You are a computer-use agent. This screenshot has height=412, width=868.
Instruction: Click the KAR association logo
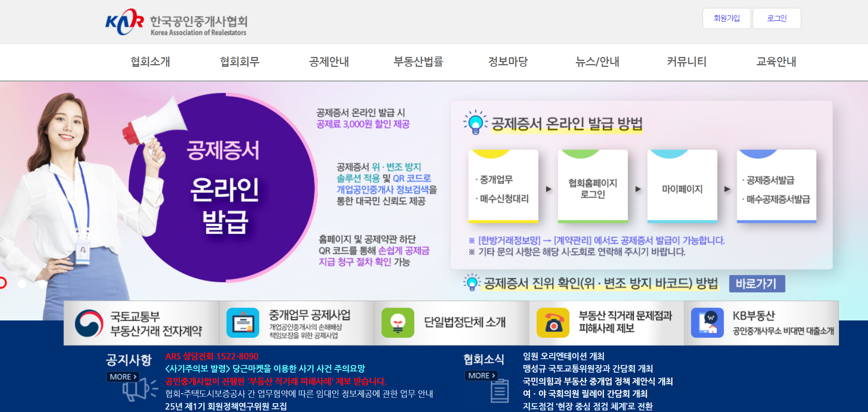coord(176,23)
